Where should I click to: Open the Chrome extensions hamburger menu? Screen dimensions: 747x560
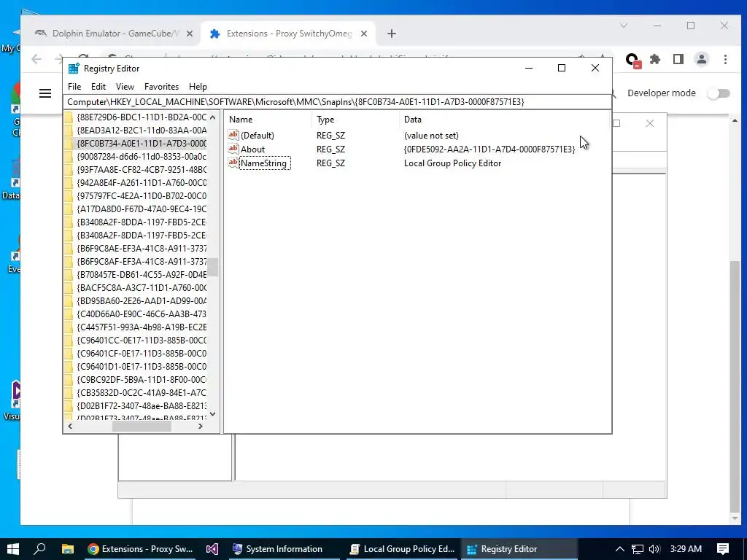pyautogui.click(x=45, y=93)
